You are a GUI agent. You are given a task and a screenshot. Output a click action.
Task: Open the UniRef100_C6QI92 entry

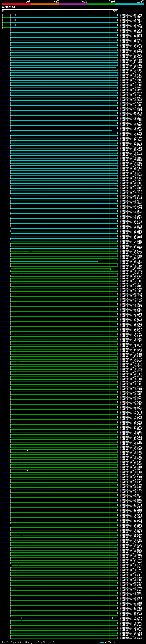pos(131,525)
